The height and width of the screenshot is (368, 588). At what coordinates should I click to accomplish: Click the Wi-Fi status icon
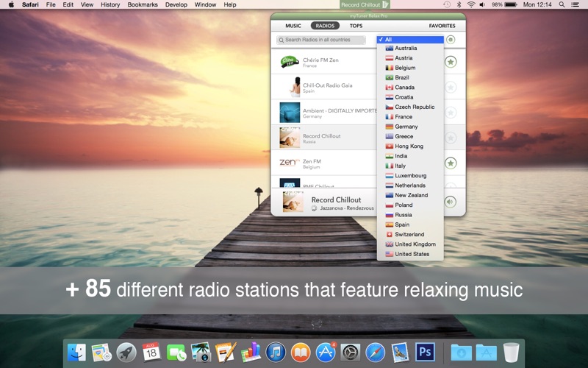pos(471,4)
